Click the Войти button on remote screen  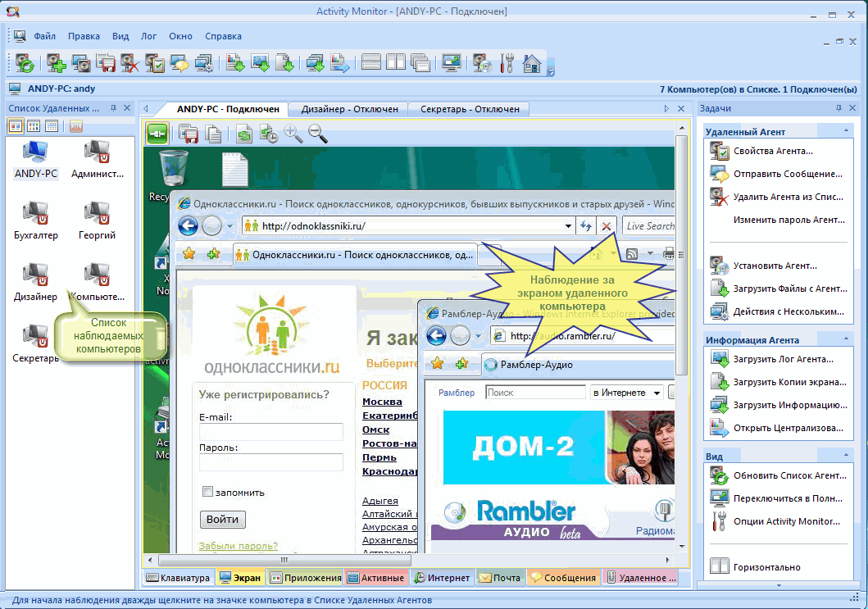click(223, 520)
